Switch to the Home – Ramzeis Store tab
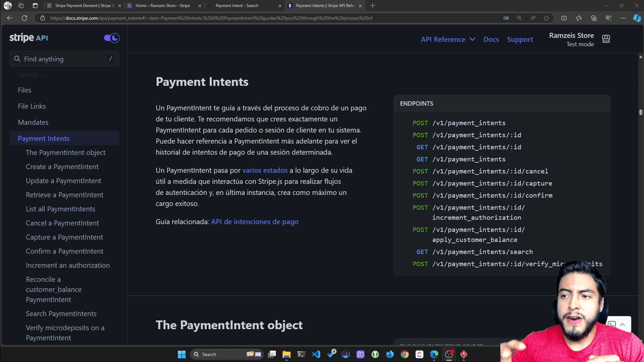 (162, 6)
